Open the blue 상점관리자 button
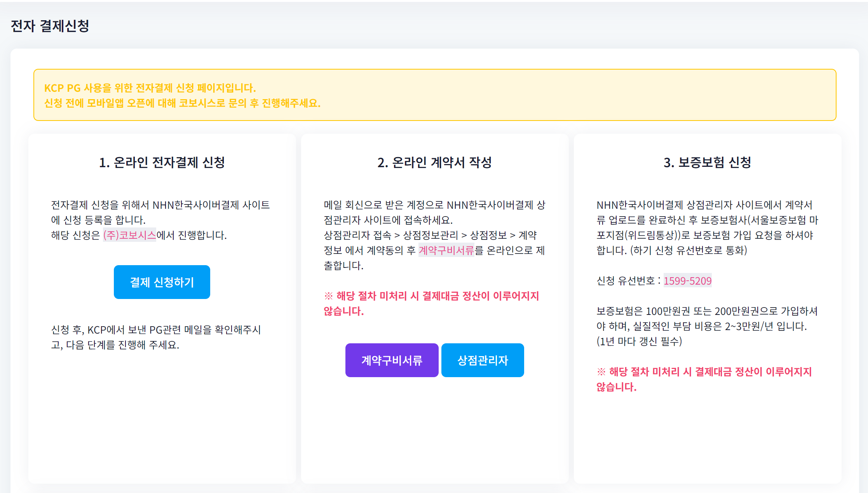868x493 pixels. 483,360
